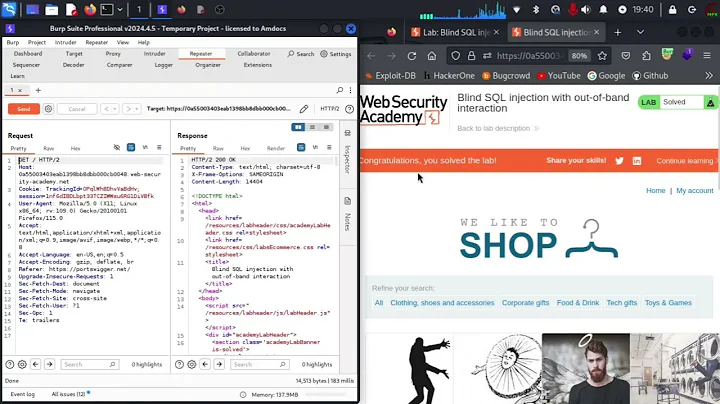
Task: Open the Project menu
Action: tap(37, 42)
